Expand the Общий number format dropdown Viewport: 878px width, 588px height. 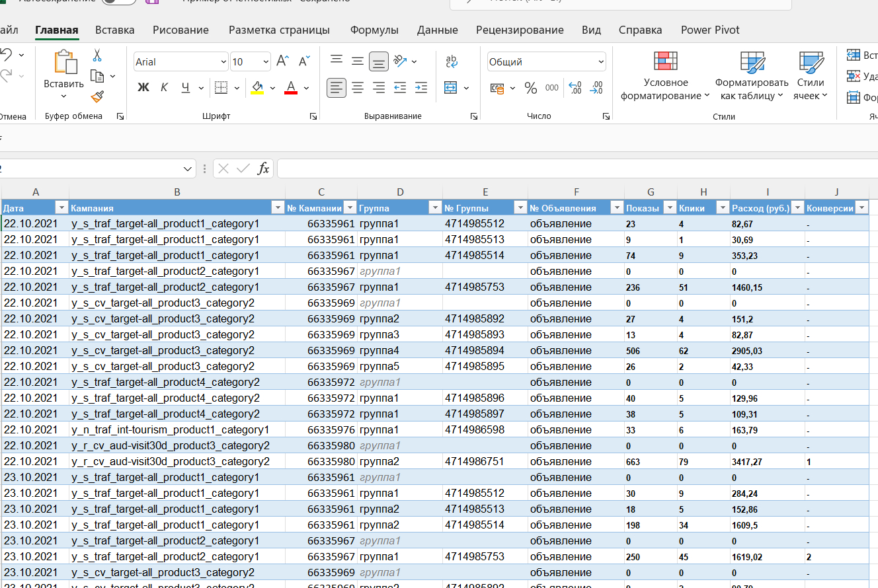pyautogui.click(x=600, y=62)
